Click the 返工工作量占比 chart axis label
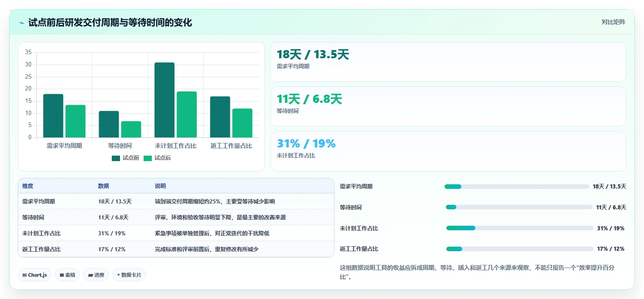The image size is (644, 299). [231, 146]
